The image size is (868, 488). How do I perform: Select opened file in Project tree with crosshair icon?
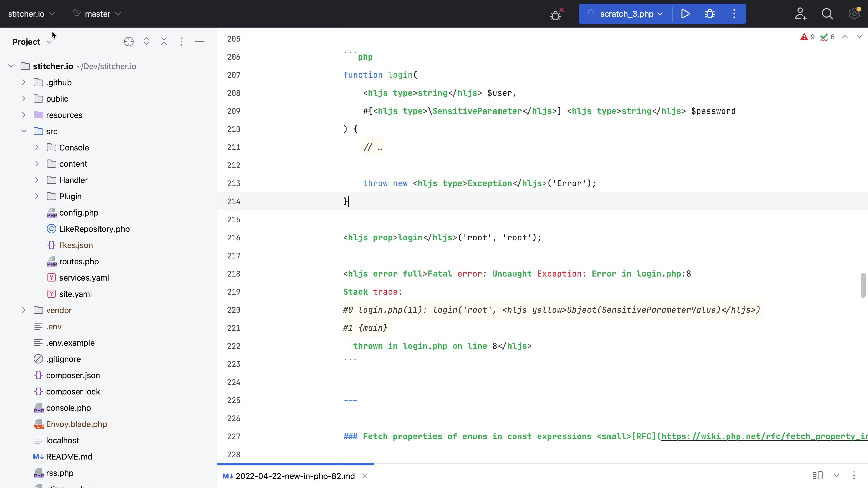tap(129, 41)
